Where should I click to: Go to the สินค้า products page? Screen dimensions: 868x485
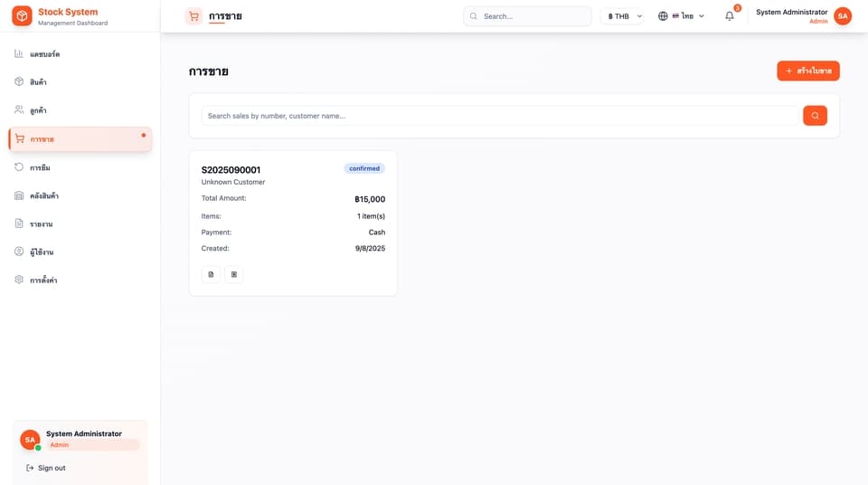tap(80, 82)
